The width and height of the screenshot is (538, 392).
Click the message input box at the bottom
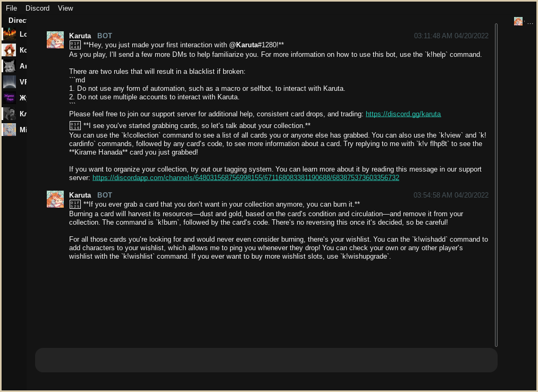(266, 360)
